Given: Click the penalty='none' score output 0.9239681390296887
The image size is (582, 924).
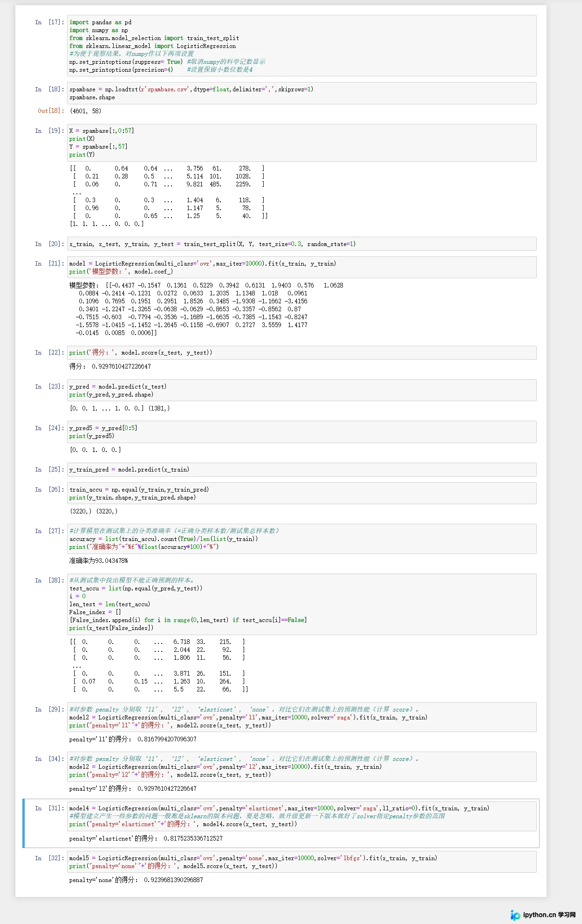Looking at the screenshot, I should [136, 880].
